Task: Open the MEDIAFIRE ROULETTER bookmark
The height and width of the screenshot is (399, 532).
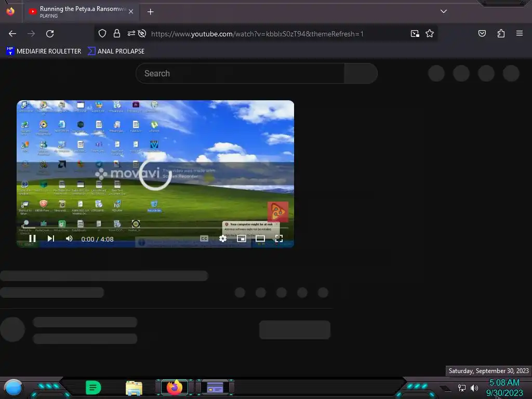Action: (44, 51)
